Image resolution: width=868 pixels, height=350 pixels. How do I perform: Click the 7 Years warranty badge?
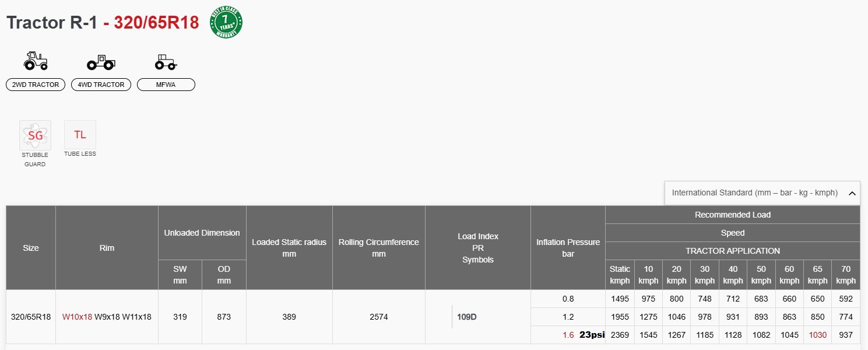226,23
